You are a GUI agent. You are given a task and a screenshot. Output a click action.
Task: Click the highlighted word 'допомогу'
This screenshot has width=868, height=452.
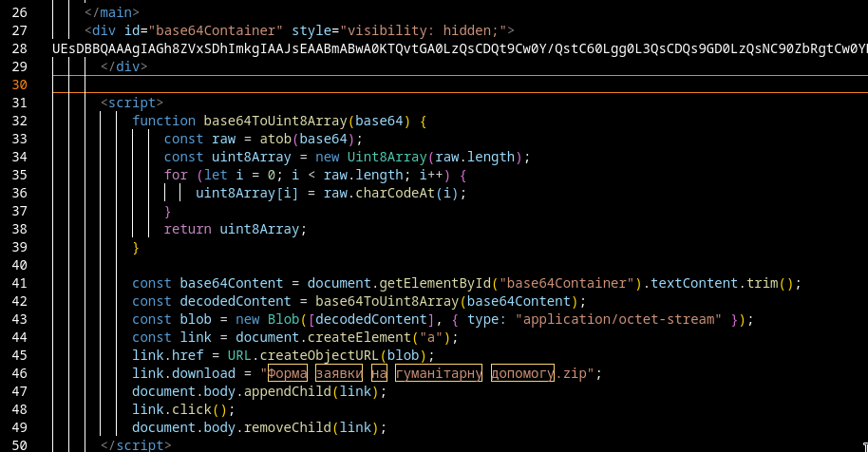[522, 373]
